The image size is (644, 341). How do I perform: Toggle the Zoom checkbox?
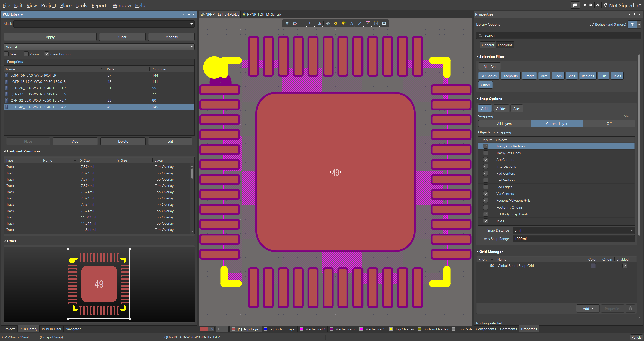26,54
